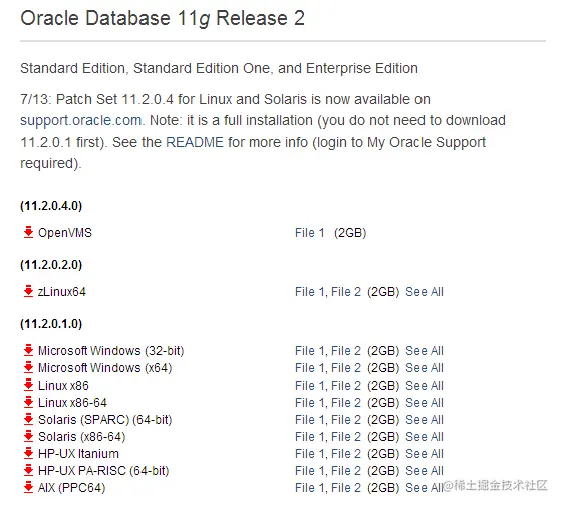Click download arrow next to Linux x86-64
This screenshot has height=506, width=562.
28,402
